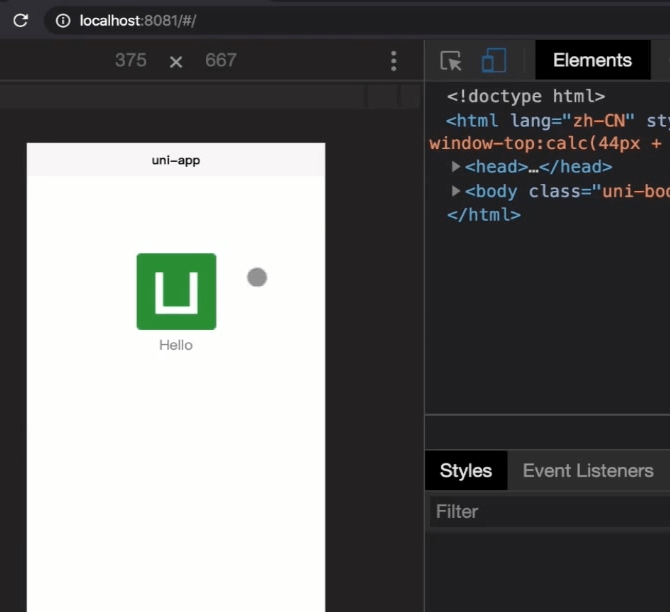Screen dimensions: 670x612
Task: Toggle the device toolbar icon
Action: pos(494,60)
